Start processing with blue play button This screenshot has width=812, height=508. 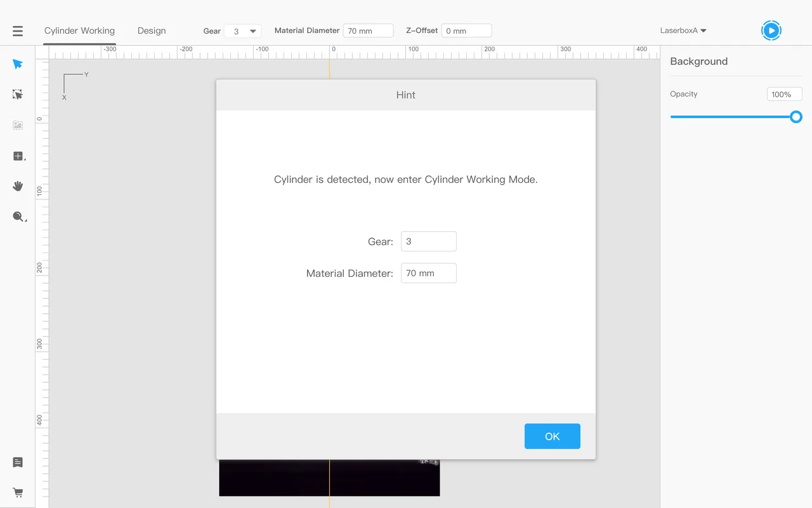[x=771, y=30]
